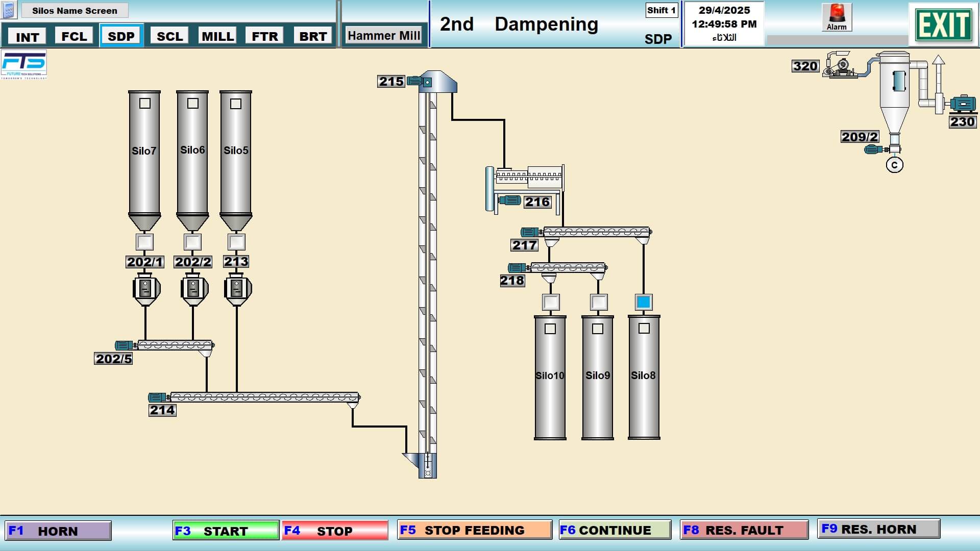This screenshot has width=980, height=551.
Task: Check the level indicator box on Silo5
Action: 236,104
